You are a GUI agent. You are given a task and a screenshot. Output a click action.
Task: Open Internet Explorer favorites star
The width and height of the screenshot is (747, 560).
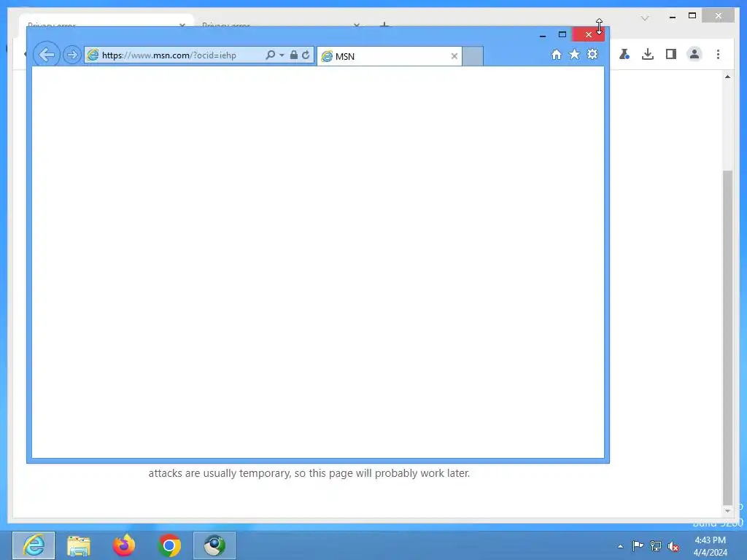[x=575, y=54]
